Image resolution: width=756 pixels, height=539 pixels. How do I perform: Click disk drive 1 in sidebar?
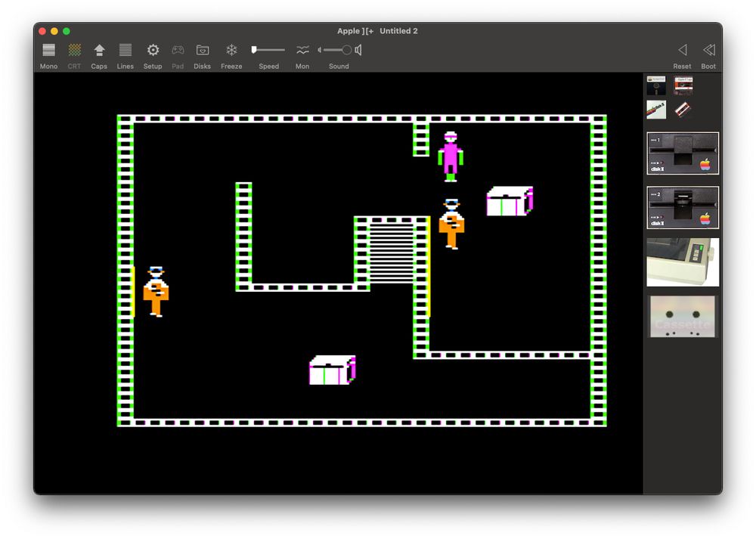683,153
